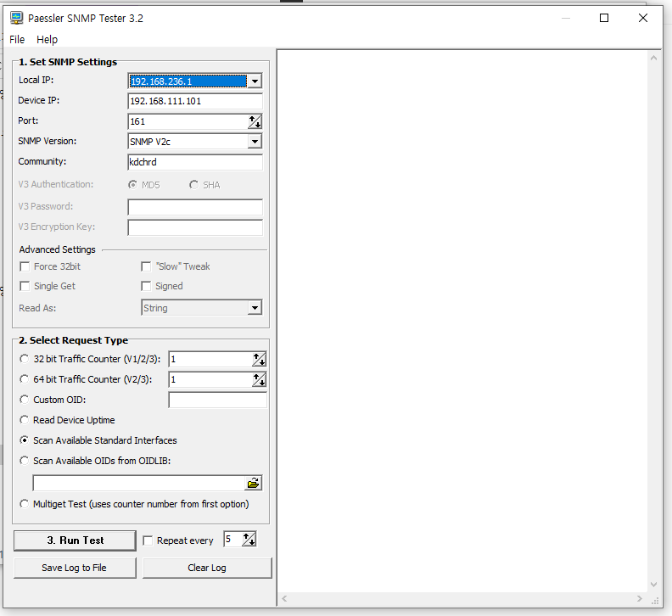Select 64 bit Traffic Counter request type
The image size is (672, 616).
[x=25, y=379]
